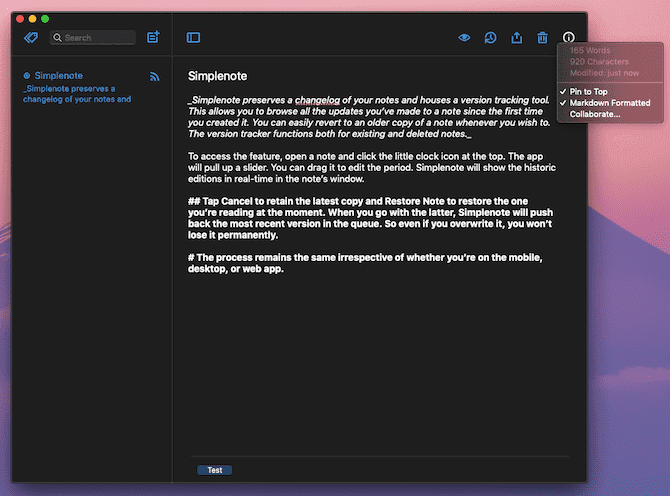Select the Simplenote note in list
This screenshot has height=496, width=670.
click(x=91, y=87)
